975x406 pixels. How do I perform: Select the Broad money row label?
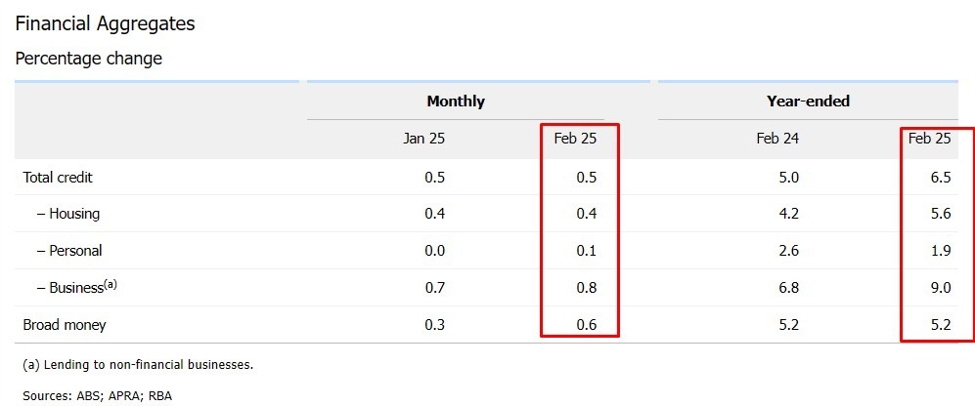click(64, 325)
